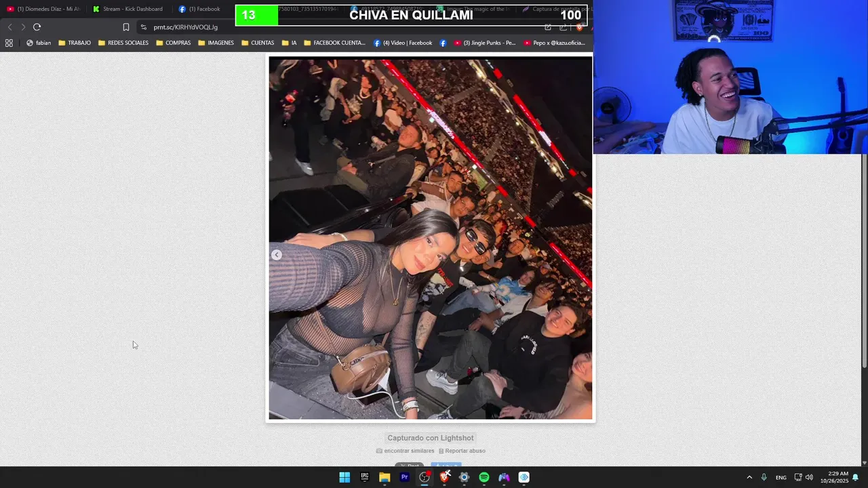This screenshot has width=868, height=488.
Task: Open Adobe Premiere Pro from the taskbar
Action: click(x=404, y=477)
